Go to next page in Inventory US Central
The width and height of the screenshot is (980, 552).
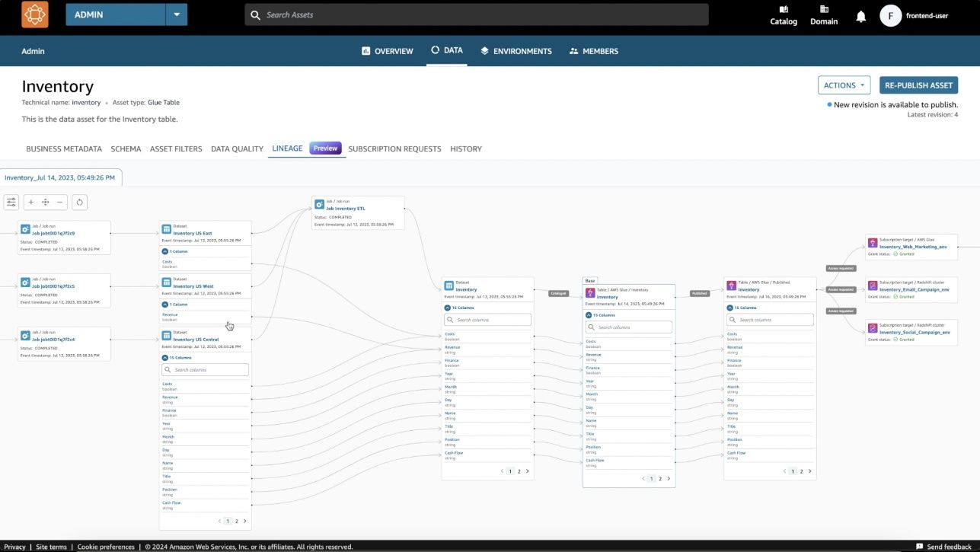click(244, 522)
